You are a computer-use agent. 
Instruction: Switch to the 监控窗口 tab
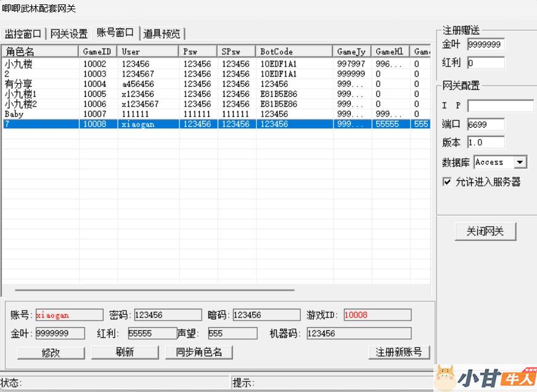23,33
